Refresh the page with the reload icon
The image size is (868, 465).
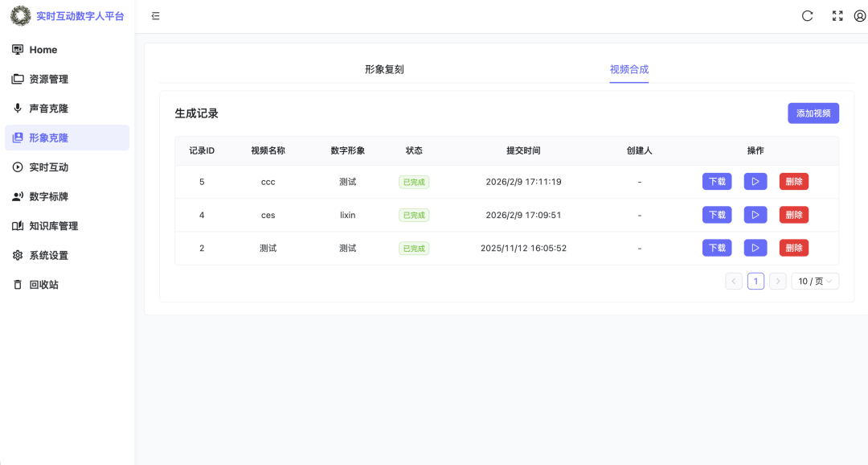(807, 15)
